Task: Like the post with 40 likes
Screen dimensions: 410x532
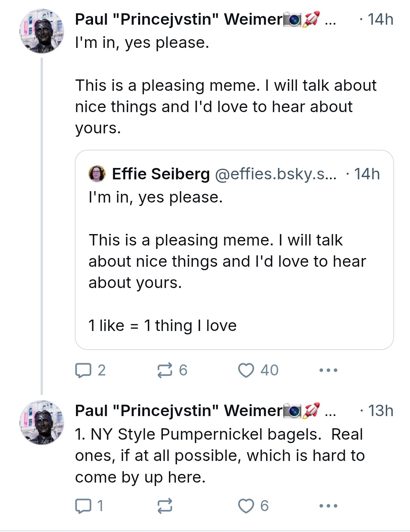Action: click(x=258, y=370)
